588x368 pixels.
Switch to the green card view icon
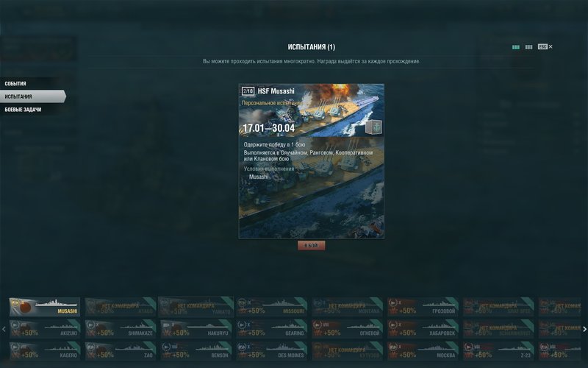pos(516,47)
